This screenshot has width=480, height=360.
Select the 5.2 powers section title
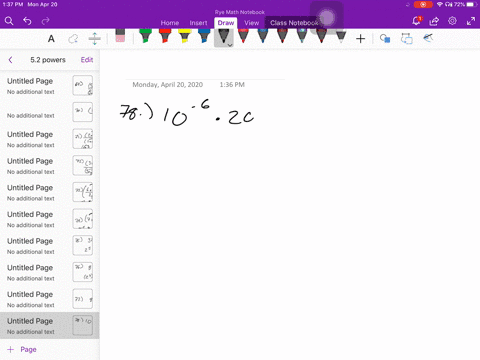[x=48, y=60]
